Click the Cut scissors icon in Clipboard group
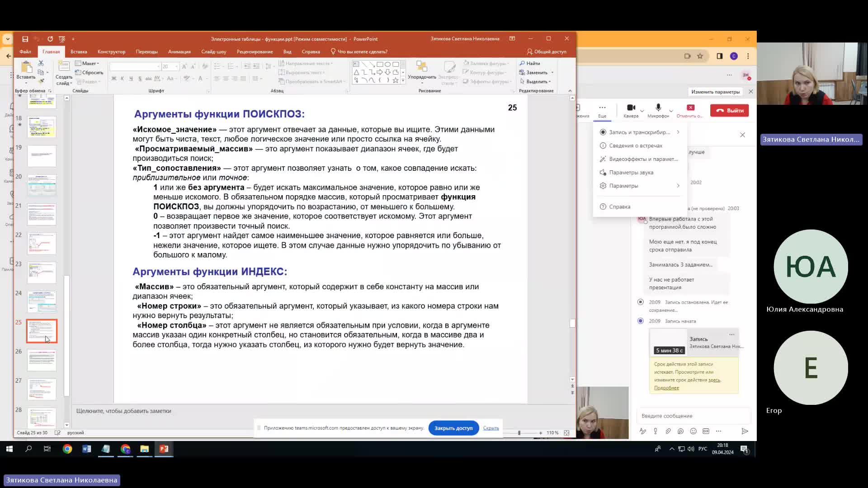Viewport: 868px width, 488px height. click(x=41, y=63)
